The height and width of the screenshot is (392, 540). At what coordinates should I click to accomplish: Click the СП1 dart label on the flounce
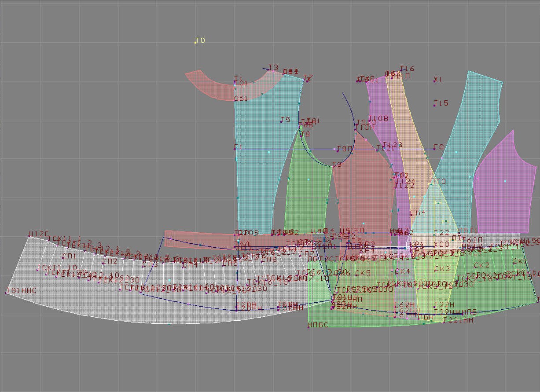[x=69, y=256]
